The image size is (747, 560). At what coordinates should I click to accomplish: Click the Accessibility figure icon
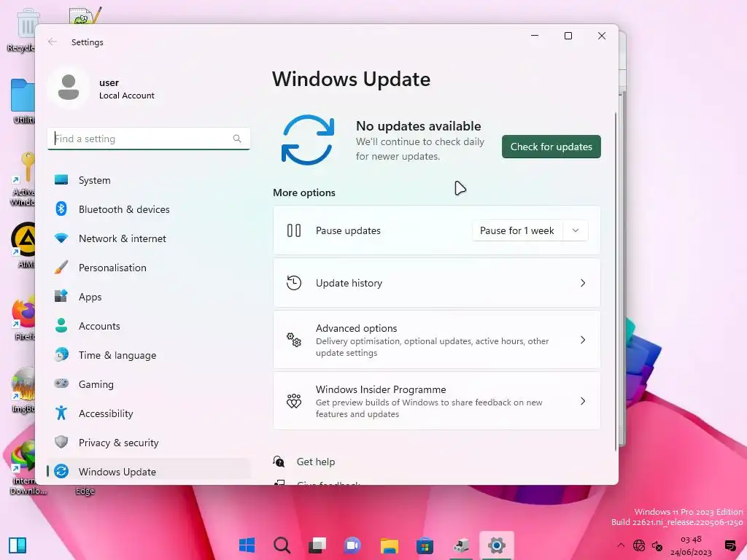[x=61, y=413]
